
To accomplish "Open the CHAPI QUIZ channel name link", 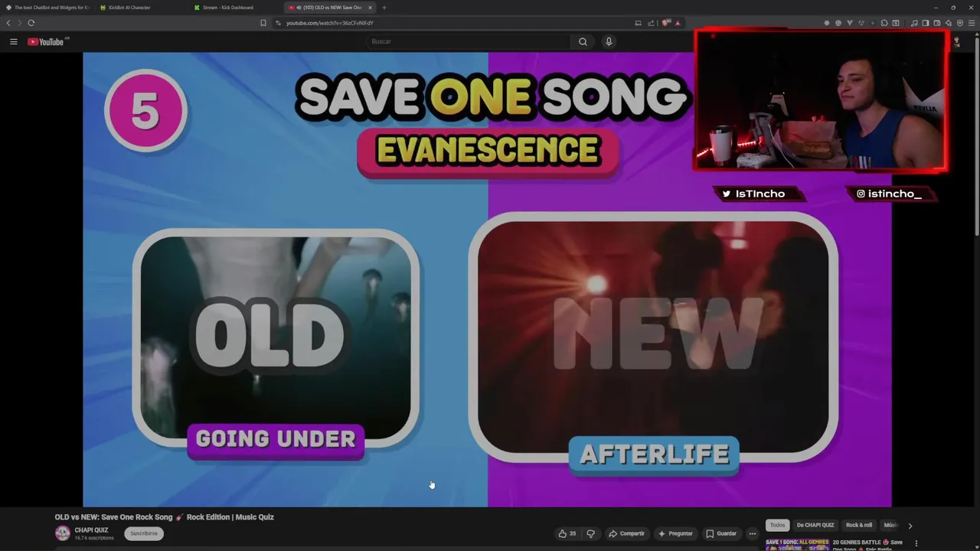I will point(91,530).
